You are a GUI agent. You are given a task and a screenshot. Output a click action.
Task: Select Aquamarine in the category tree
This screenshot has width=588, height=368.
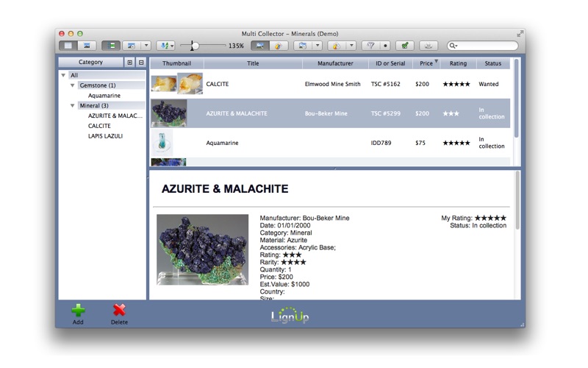[104, 96]
